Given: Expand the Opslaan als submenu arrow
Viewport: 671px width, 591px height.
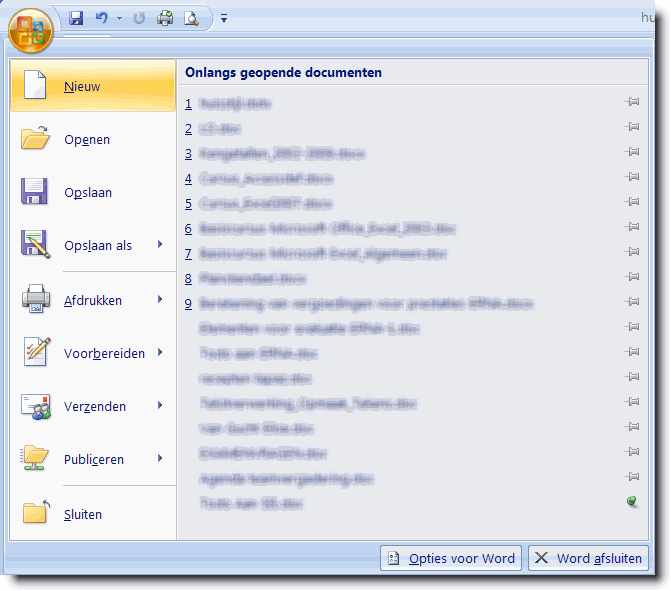Looking at the screenshot, I should [159, 246].
